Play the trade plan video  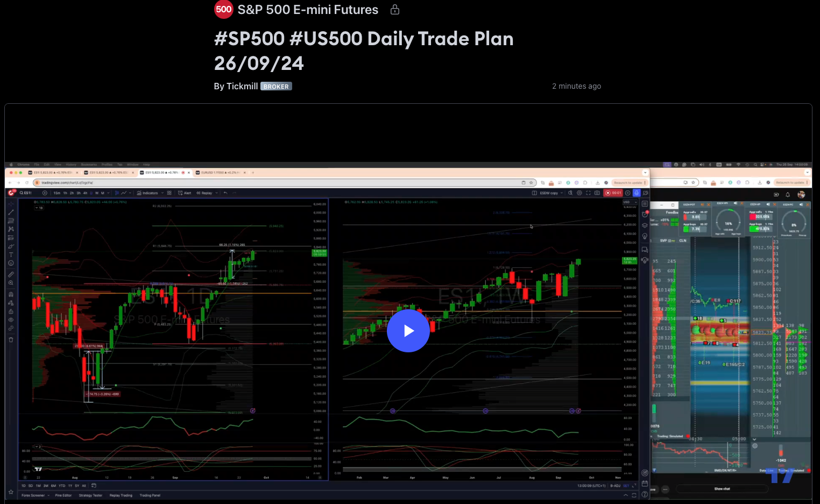(408, 331)
